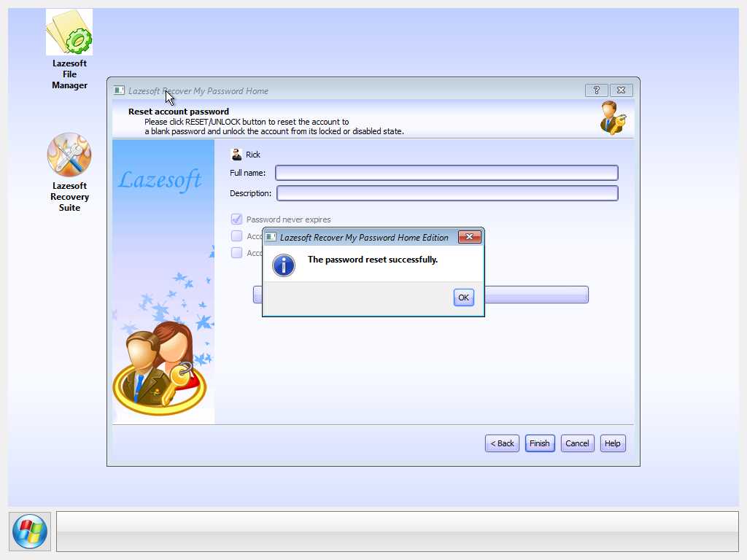747x560 pixels.
Task: Click the Lazesoft window title bar icon
Action: coord(119,90)
